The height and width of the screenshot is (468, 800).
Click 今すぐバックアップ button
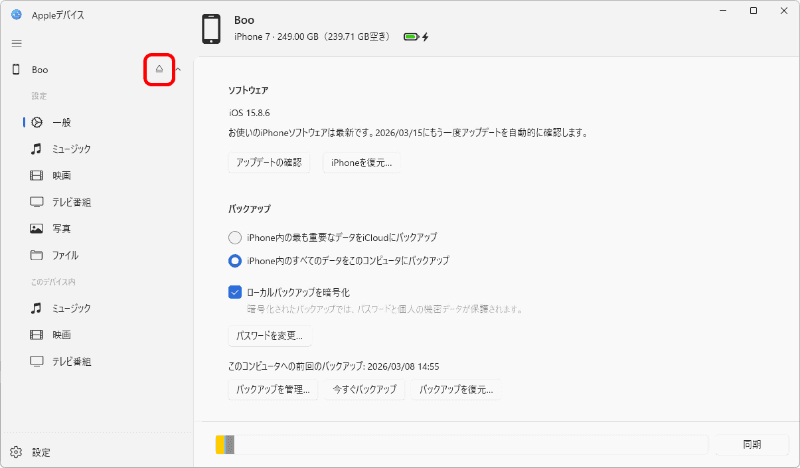pyautogui.click(x=364, y=389)
